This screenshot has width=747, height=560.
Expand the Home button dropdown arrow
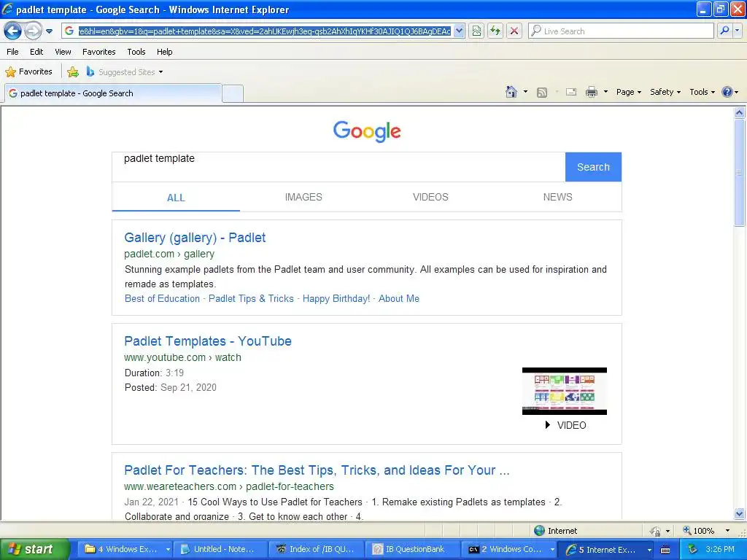point(525,92)
